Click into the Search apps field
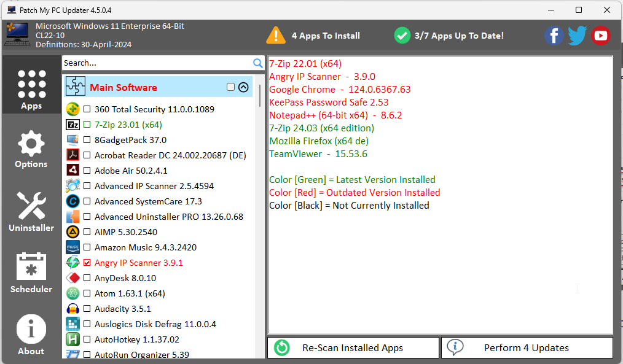 [157, 63]
